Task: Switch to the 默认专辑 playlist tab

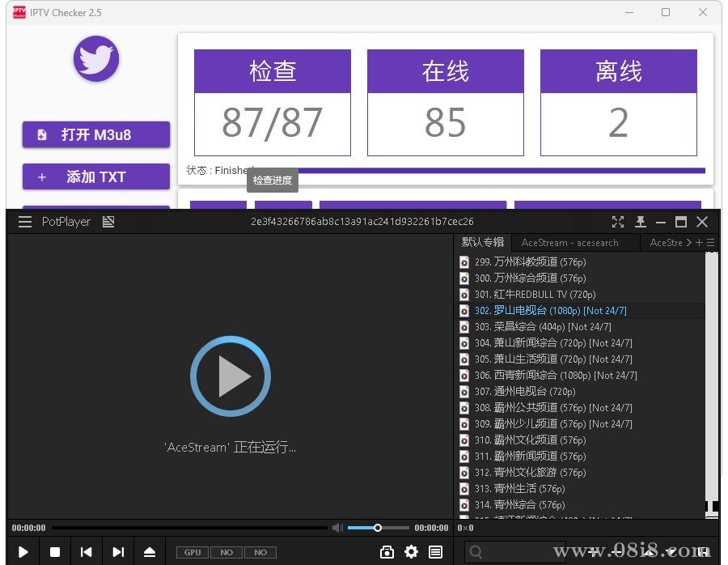Action: pyautogui.click(x=482, y=242)
